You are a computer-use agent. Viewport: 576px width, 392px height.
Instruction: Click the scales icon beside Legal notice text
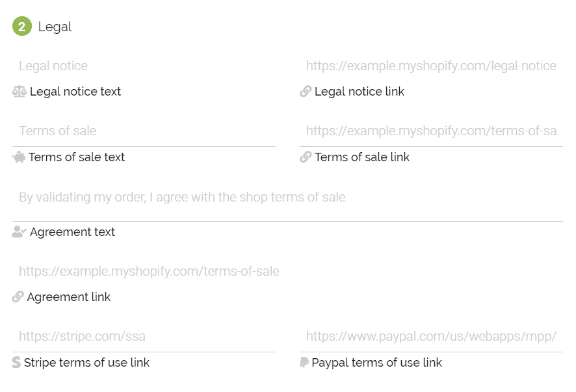click(x=19, y=91)
